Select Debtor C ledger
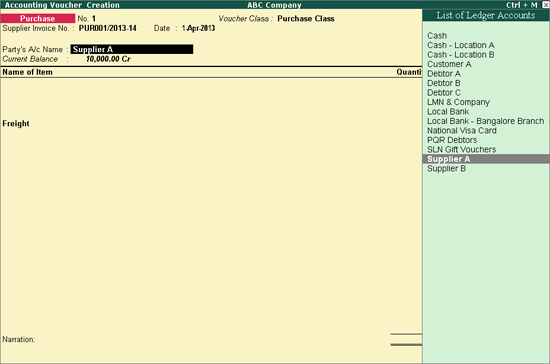Image resolution: width=550 pixels, height=364 pixels. [x=444, y=93]
